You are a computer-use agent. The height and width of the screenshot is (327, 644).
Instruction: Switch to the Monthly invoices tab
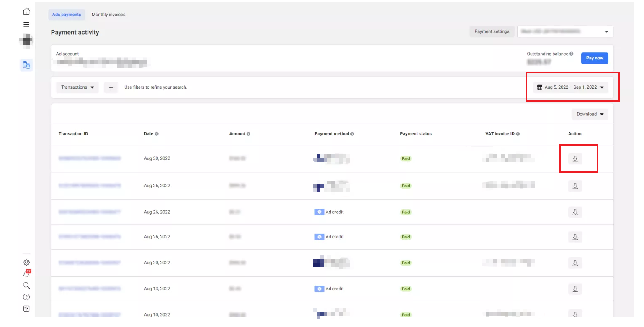108,14
